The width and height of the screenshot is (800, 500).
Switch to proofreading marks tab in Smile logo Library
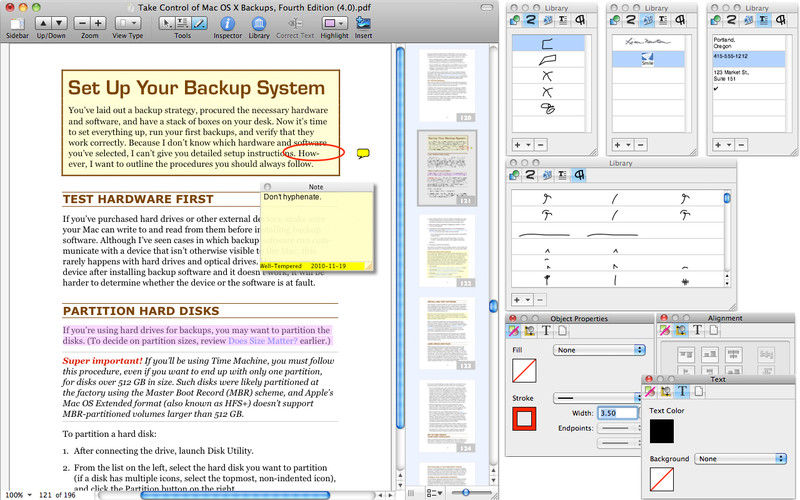click(680, 20)
